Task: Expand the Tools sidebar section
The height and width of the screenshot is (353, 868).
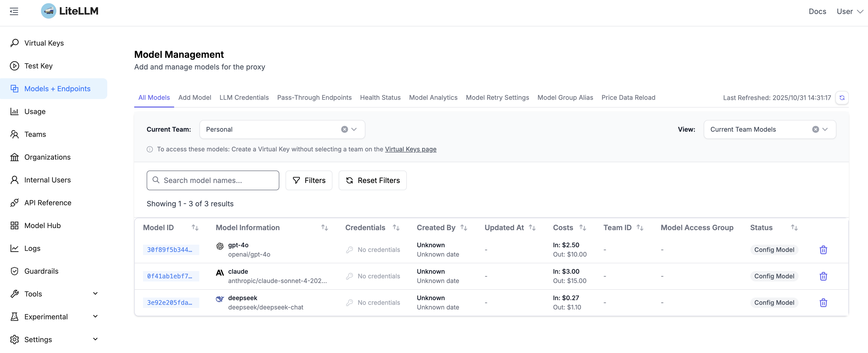Action: tap(54, 294)
